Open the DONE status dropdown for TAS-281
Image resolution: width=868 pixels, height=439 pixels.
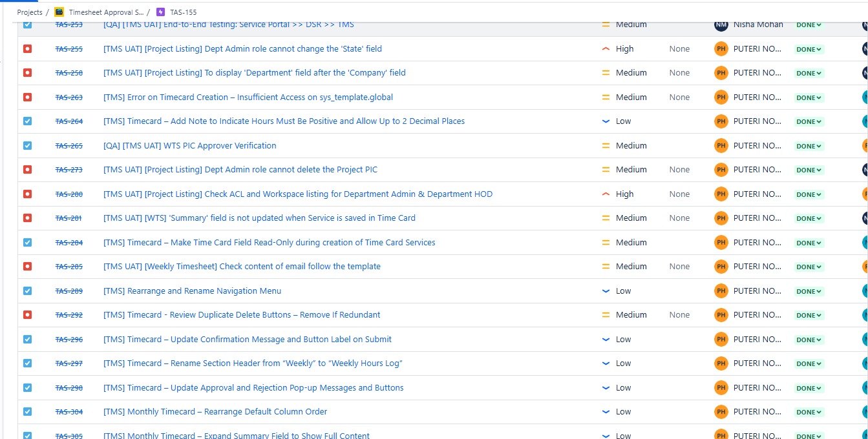pos(809,218)
